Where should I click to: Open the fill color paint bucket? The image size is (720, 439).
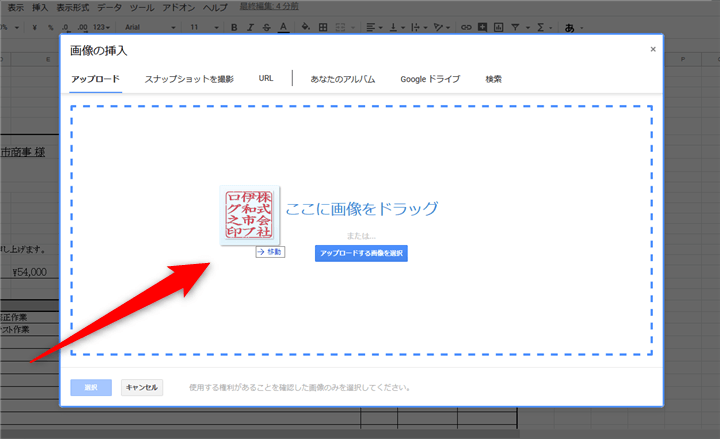[x=305, y=27]
